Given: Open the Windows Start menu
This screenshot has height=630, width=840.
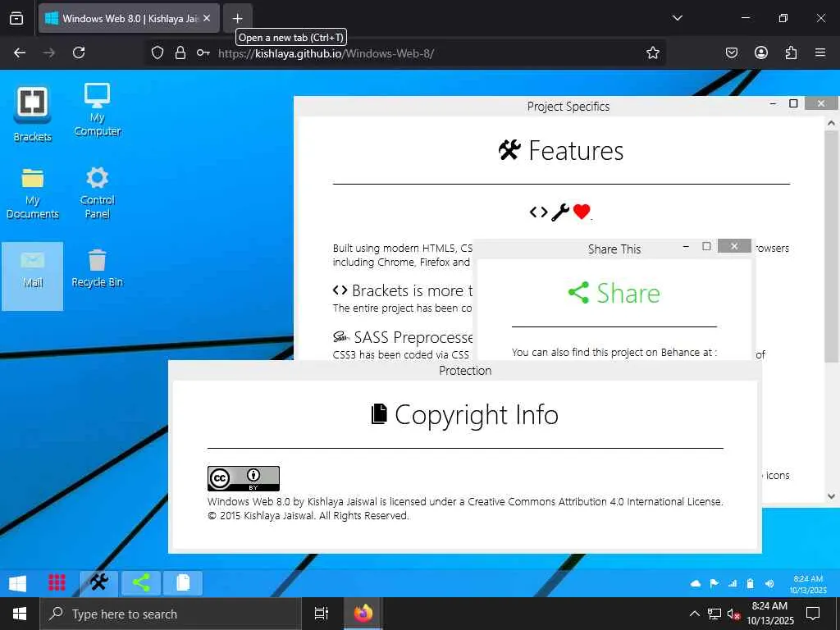Looking at the screenshot, I should (20, 614).
